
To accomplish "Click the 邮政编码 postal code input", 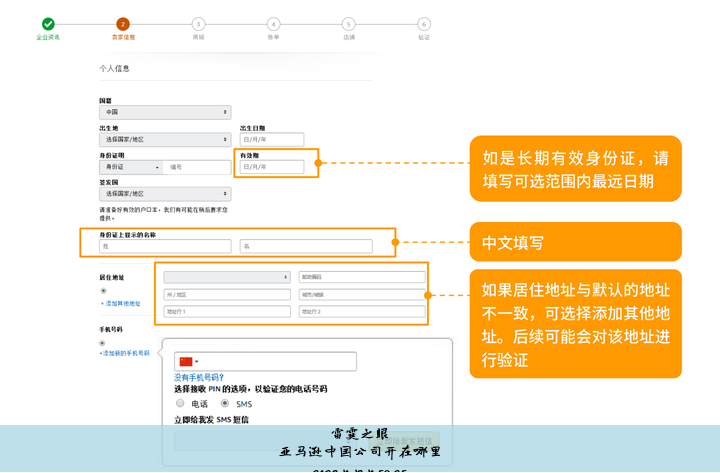I will click(x=362, y=277).
